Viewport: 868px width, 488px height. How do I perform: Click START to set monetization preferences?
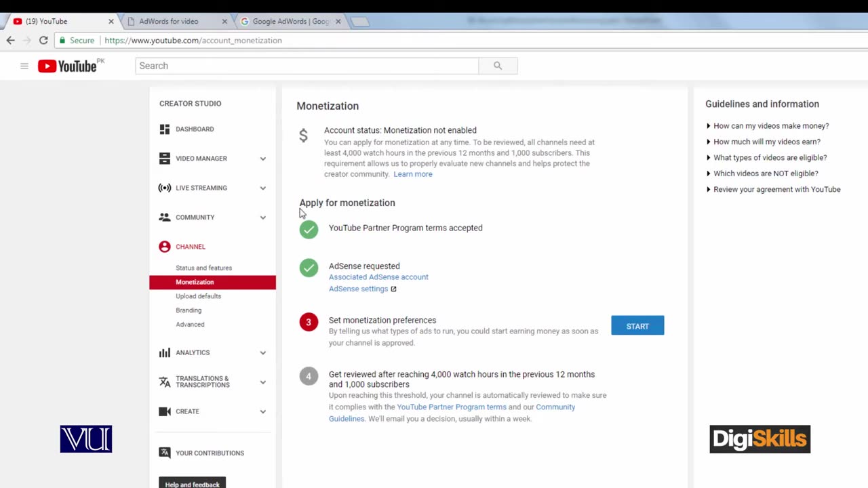(x=637, y=326)
